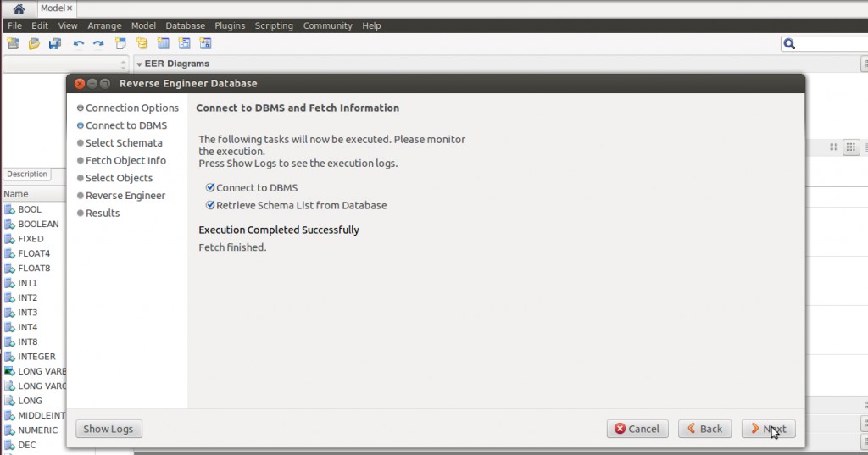868x455 pixels.
Task: Select the Reverse Engineer wizard step
Action: click(121, 196)
